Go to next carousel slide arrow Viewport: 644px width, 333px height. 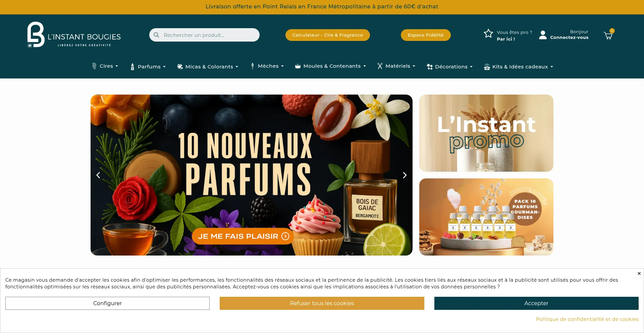coord(405,175)
